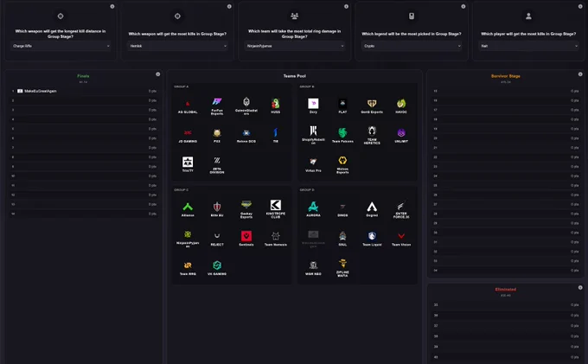Pick the ShopifyRebellion team logo

pyautogui.click(x=313, y=131)
